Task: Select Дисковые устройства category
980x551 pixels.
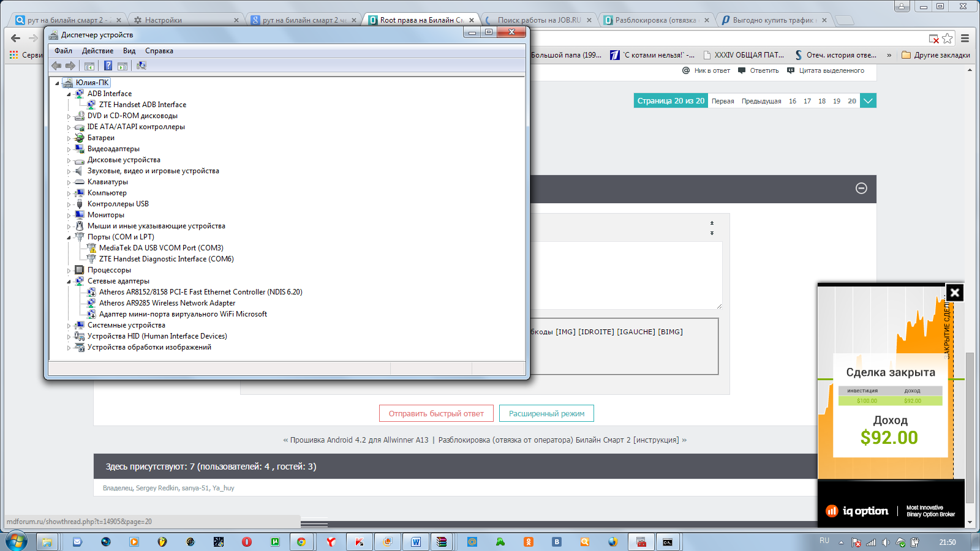Action: 124,160
